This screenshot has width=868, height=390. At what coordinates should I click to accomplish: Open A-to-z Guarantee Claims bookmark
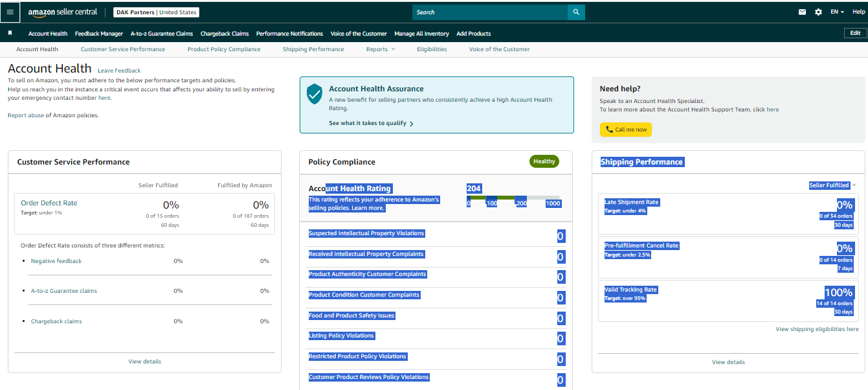[x=162, y=34]
